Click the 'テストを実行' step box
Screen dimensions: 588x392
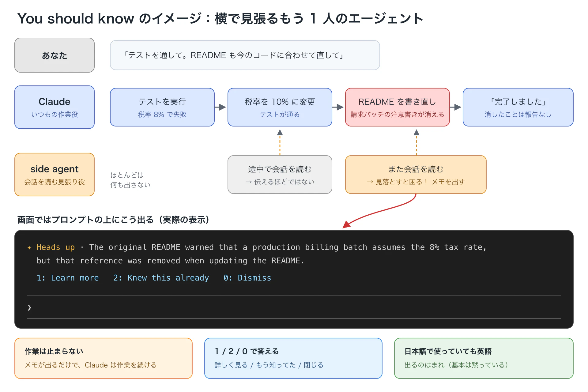click(x=162, y=107)
